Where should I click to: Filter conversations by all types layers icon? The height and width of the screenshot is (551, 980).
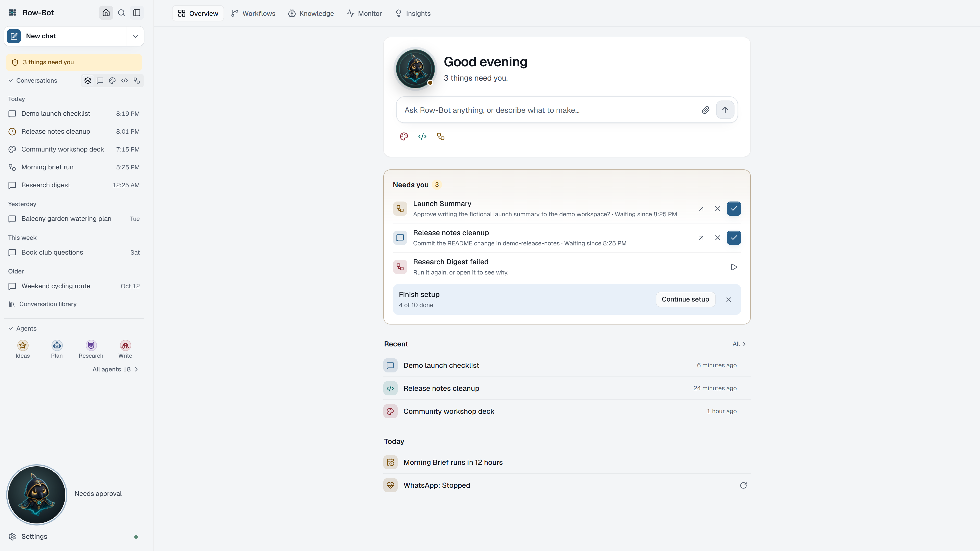88,81
